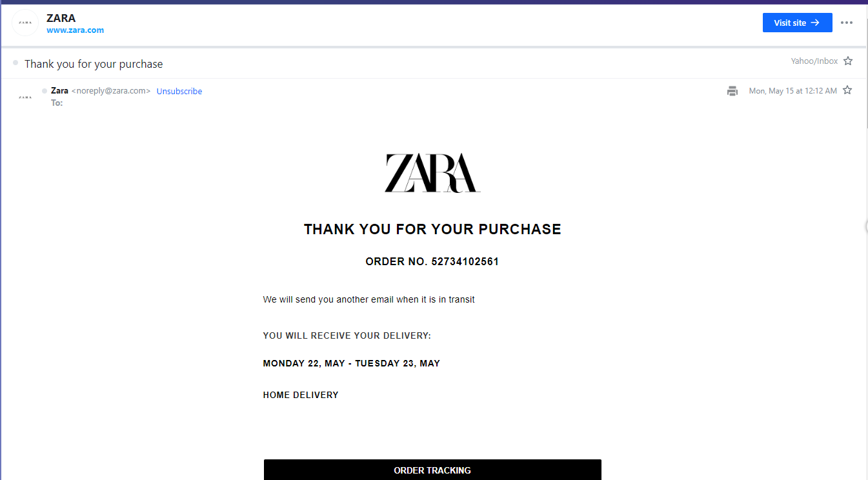Screen dimensions: 868x480
Task: Open the www.zara.com link
Action: coord(75,30)
